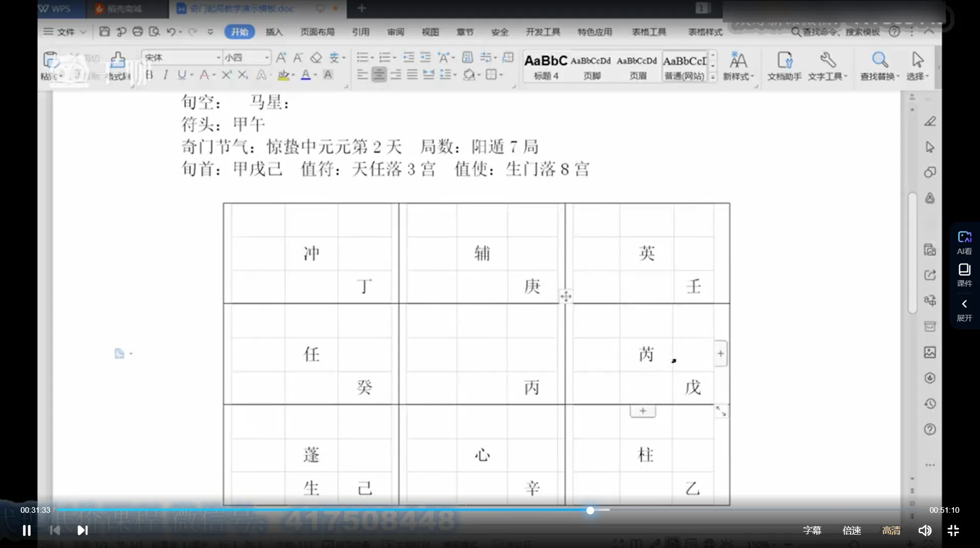Image resolution: width=980 pixels, height=548 pixels.
Task: Open the document assistant (文档助手)
Action: (x=785, y=66)
